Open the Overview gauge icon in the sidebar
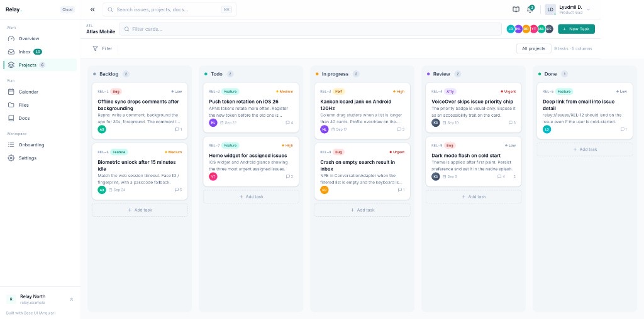 pyautogui.click(x=11, y=38)
